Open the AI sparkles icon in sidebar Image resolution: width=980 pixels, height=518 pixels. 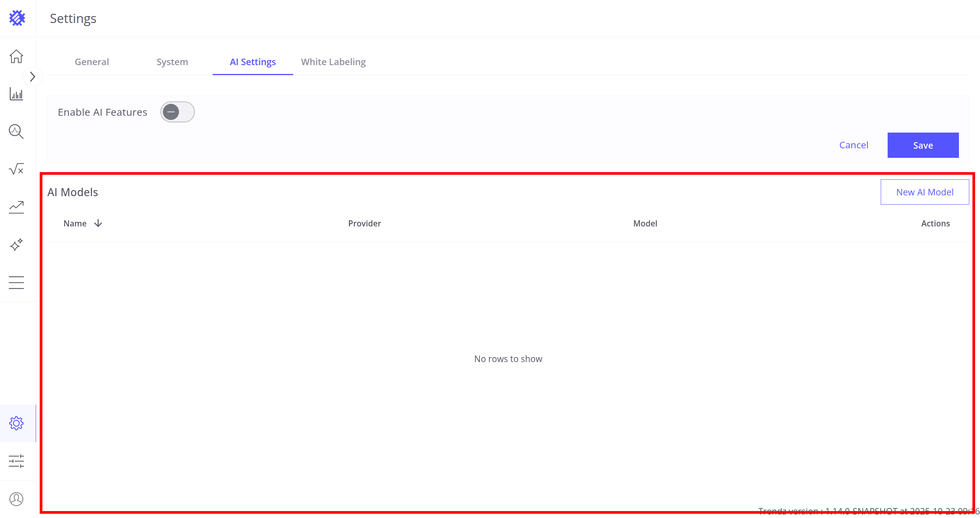[x=16, y=244]
